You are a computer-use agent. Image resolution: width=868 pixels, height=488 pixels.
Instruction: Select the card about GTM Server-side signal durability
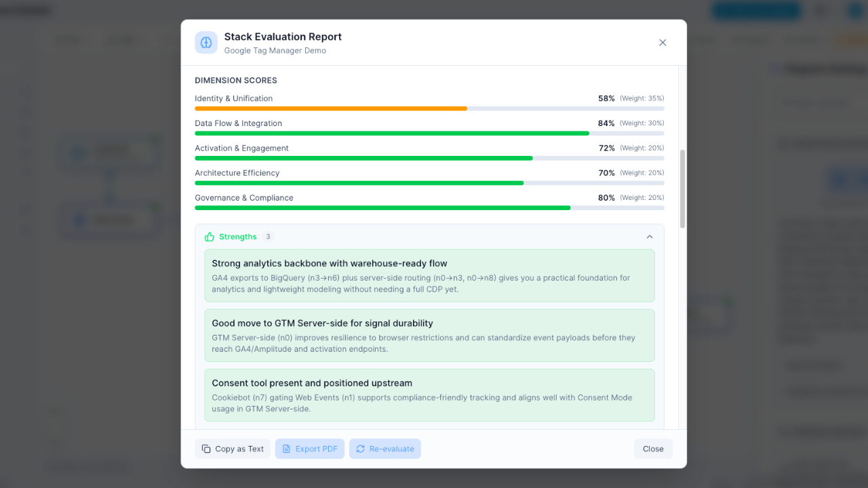click(x=429, y=335)
